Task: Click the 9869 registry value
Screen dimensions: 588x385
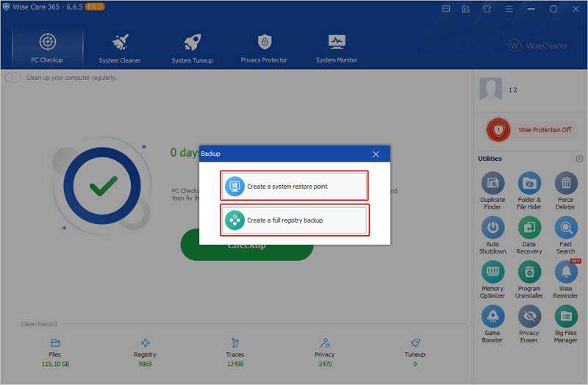Action: [x=145, y=364]
